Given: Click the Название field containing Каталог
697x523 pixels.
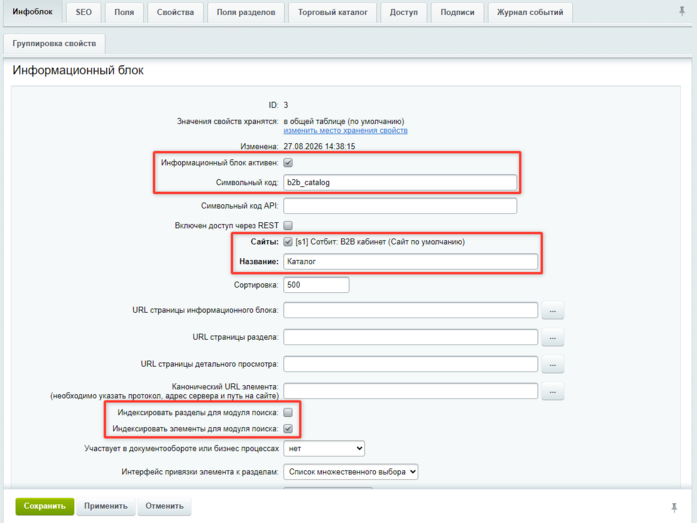Looking at the screenshot, I should click(x=410, y=261).
